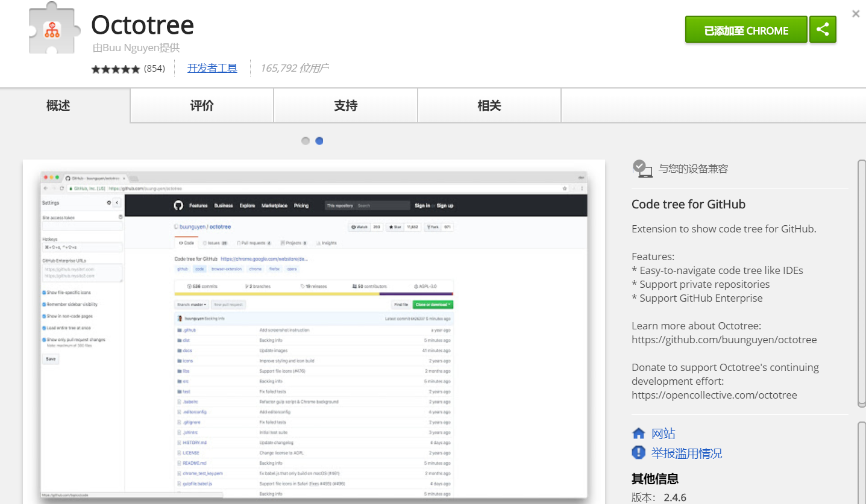
Task: Click the blue house icon beside 网站
Action: pos(638,434)
